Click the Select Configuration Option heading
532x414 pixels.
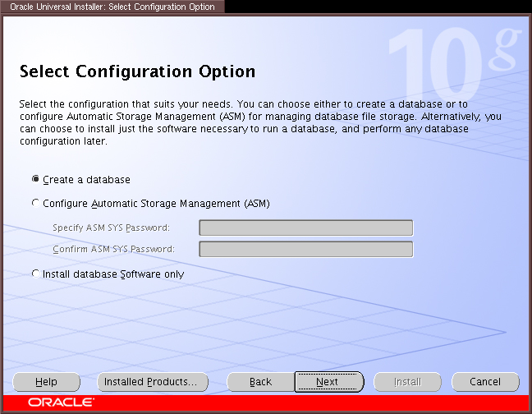(x=137, y=72)
